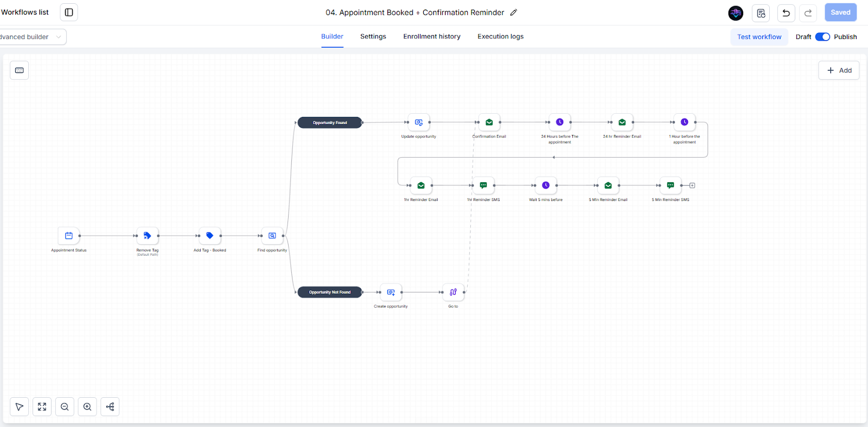This screenshot has height=427, width=868.
Task: Switch to the Settings tab
Action: click(x=373, y=36)
